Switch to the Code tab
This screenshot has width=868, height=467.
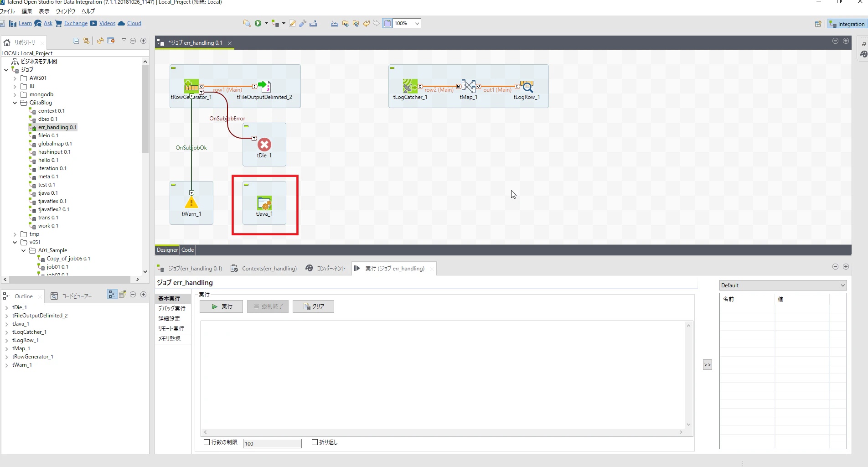tap(187, 250)
